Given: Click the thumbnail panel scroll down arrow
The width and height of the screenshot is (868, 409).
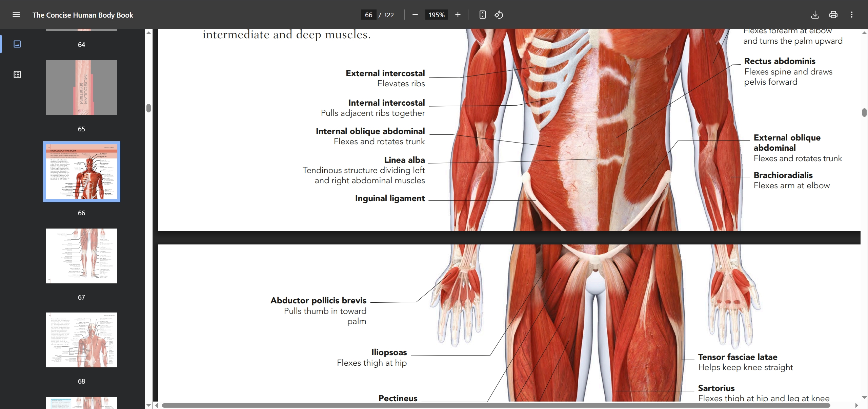Looking at the screenshot, I should (148, 405).
